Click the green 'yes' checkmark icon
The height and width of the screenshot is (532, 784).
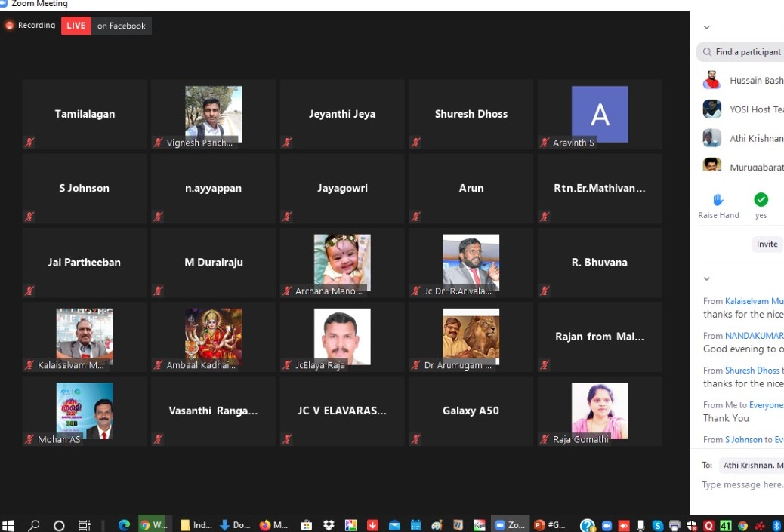click(x=761, y=200)
